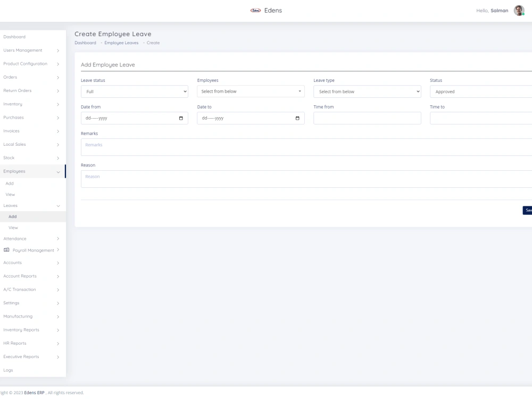The width and height of the screenshot is (532, 399).
Task: Focus the Date from input field
Action: point(135,118)
